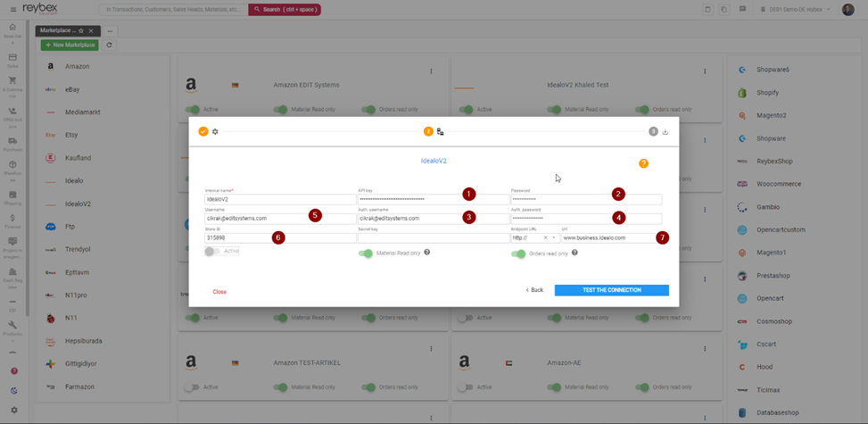The width and height of the screenshot is (868, 424).
Task: Open Cash Register in the sidebar
Action: pos(12,280)
